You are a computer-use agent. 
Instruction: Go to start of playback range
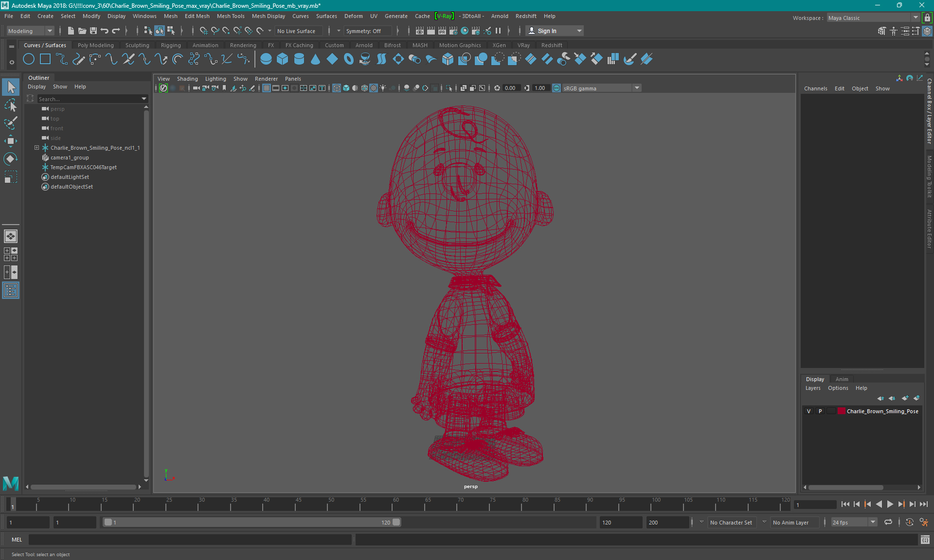845,504
